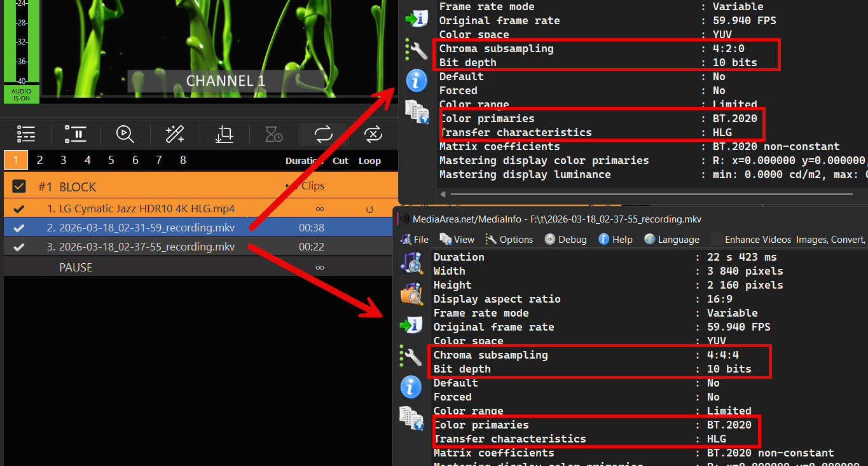The width and height of the screenshot is (868, 466).
Task: Open the View menu in MediaInfo
Action: 457,239
